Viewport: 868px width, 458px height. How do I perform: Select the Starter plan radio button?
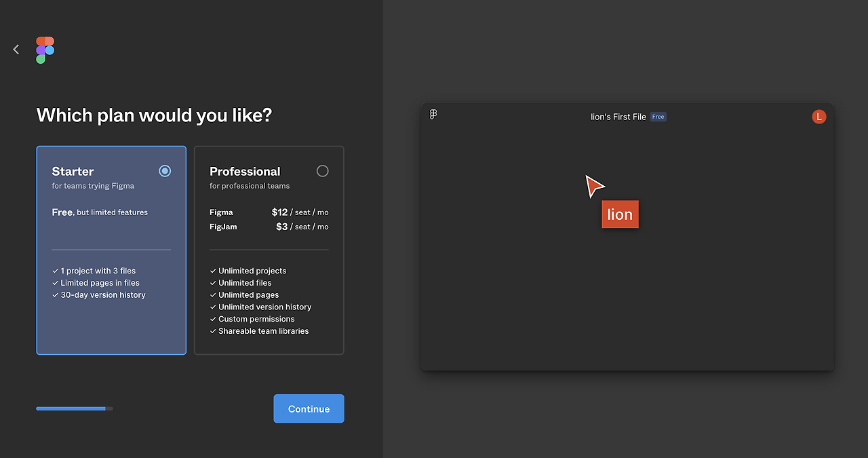(x=165, y=171)
